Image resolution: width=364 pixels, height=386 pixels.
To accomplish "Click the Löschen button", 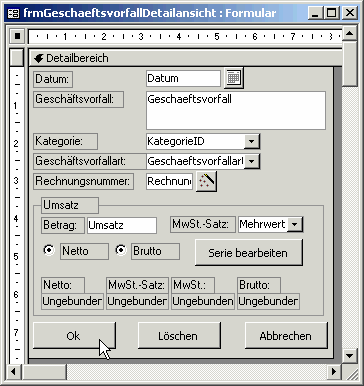I will click(179, 336).
